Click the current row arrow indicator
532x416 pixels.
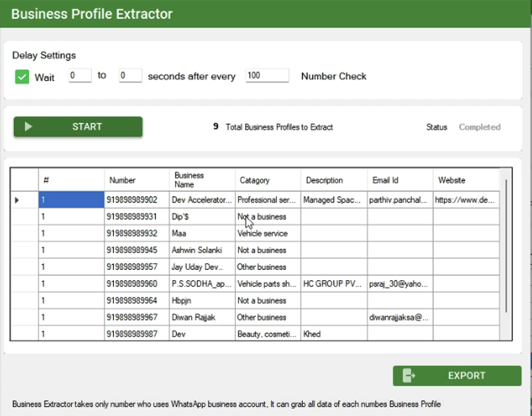(x=17, y=200)
